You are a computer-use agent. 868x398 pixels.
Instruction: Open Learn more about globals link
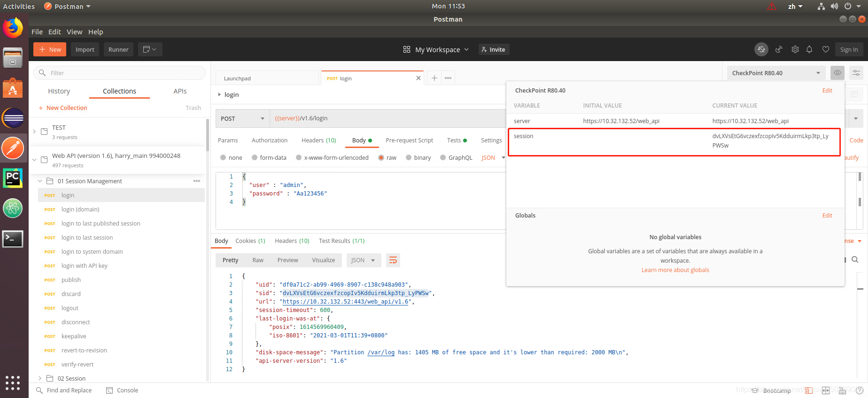point(675,270)
